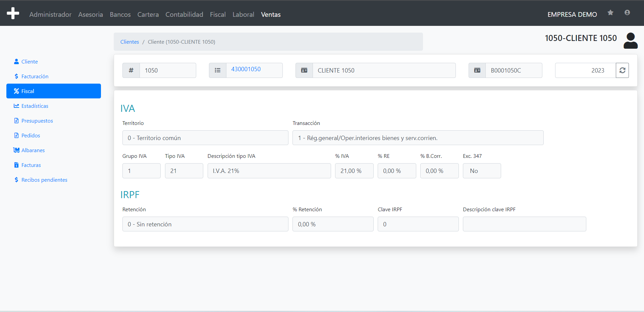Click the % Retención field
This screenshot has width=644, height=312.
[333, 224]
